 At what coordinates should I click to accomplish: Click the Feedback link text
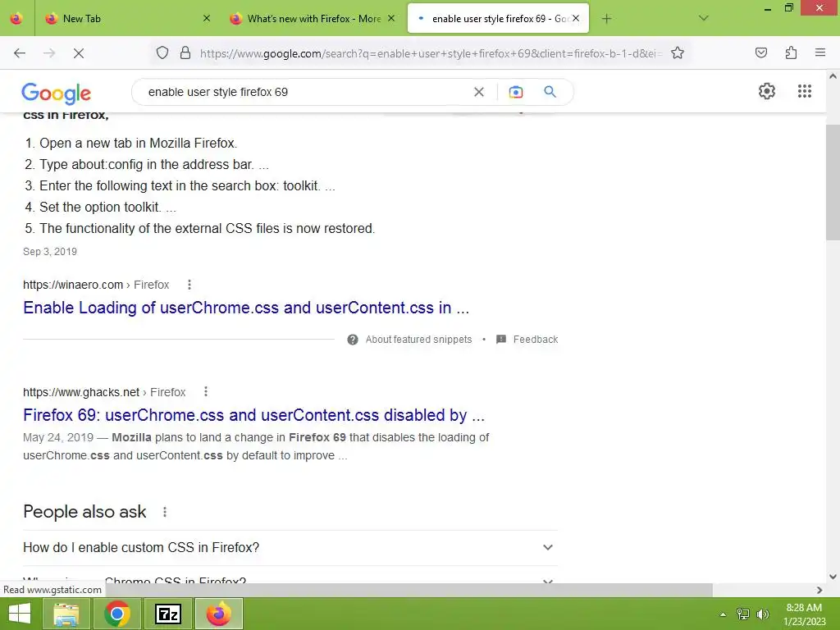[x=535, y=340]
